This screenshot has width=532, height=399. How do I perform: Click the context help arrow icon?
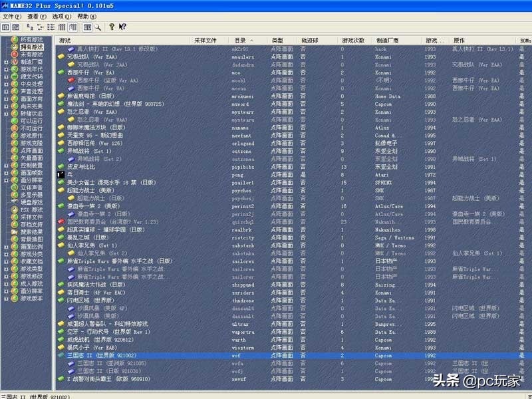click(x=122, y=27)
